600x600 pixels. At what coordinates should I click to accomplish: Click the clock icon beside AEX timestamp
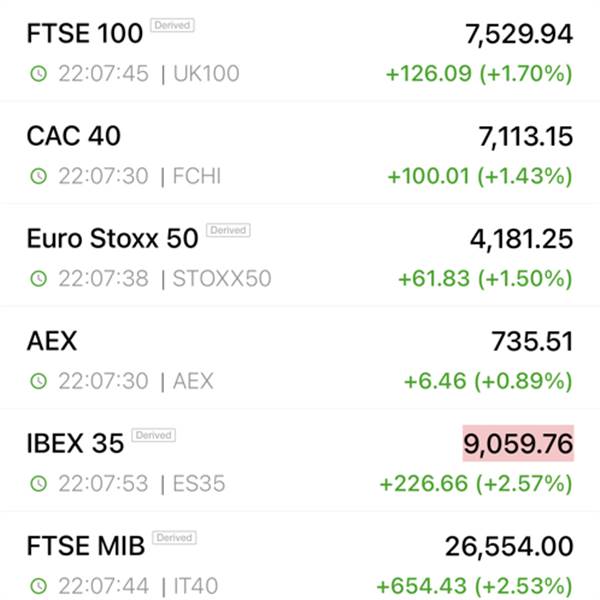pyautogui.click(x=39, y=381)
